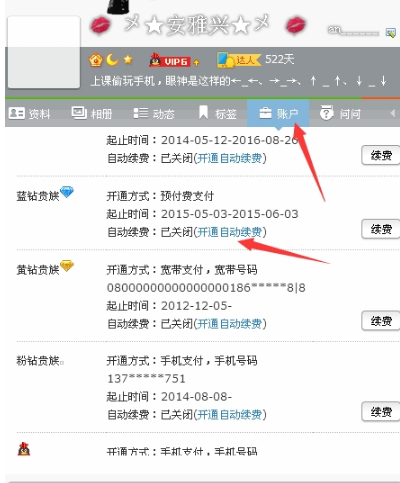Click the VIP6 membership badge
400x483 pixels.
170,61
